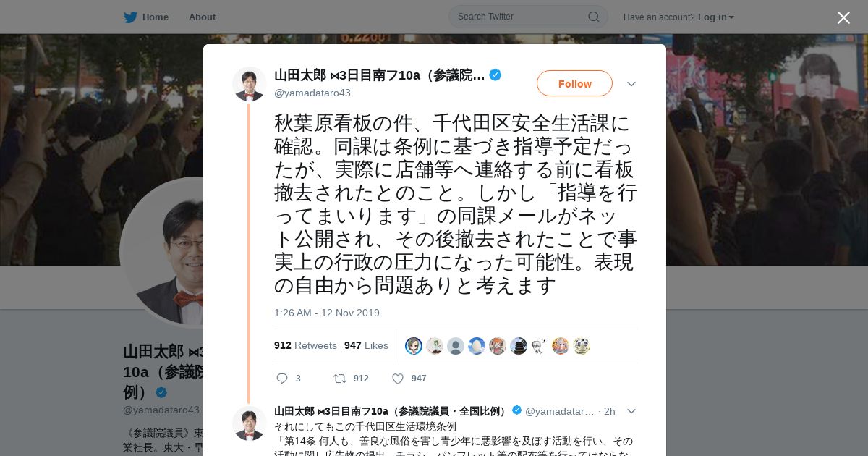Click the retweet arrows icon
Image resolution: width=868 pixels, height=456 pixels.
tap(339, 379)
